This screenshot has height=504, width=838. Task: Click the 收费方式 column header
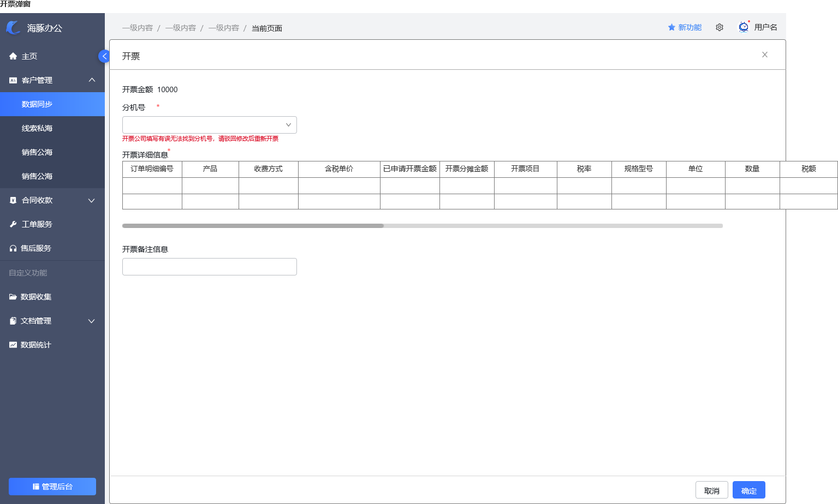click(269, 169)
